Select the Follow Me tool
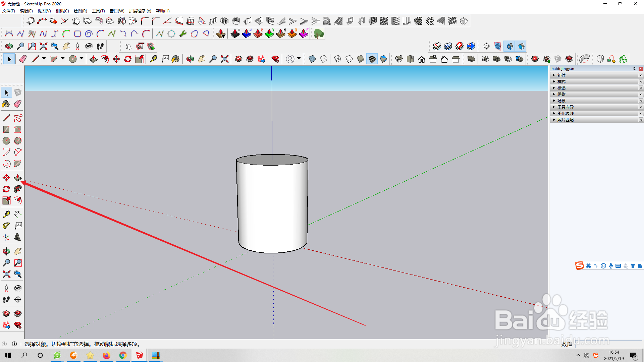Screen dimensions: 644x362 click(18, 189)
